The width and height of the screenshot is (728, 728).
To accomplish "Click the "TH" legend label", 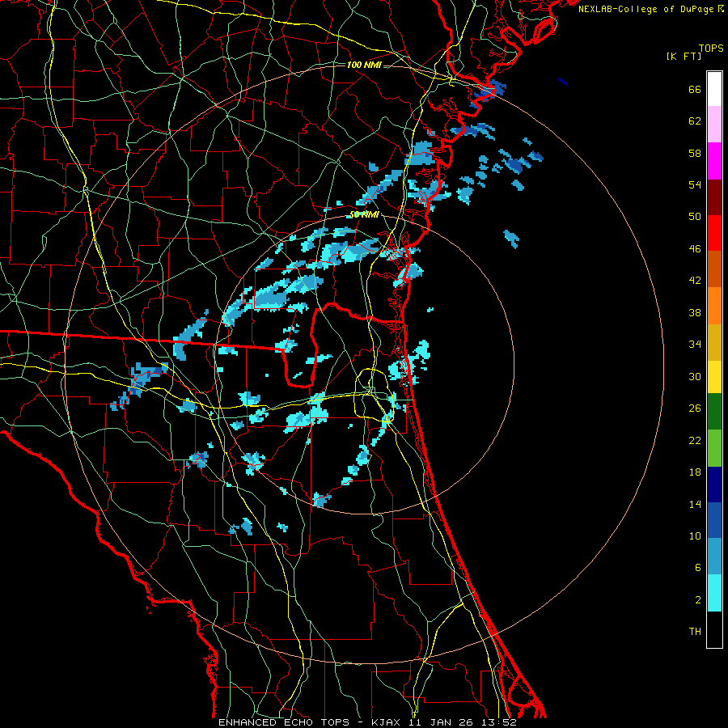I will point(695,632).
